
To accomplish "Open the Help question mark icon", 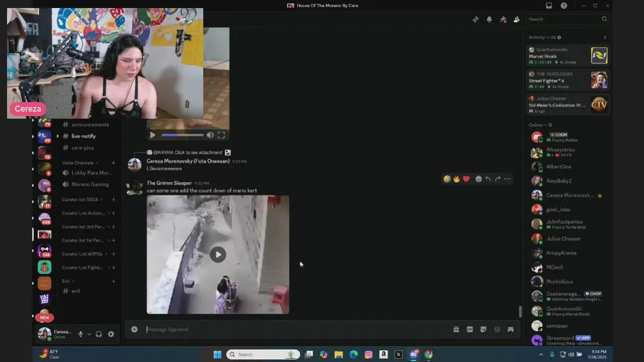I will point(564,6).
